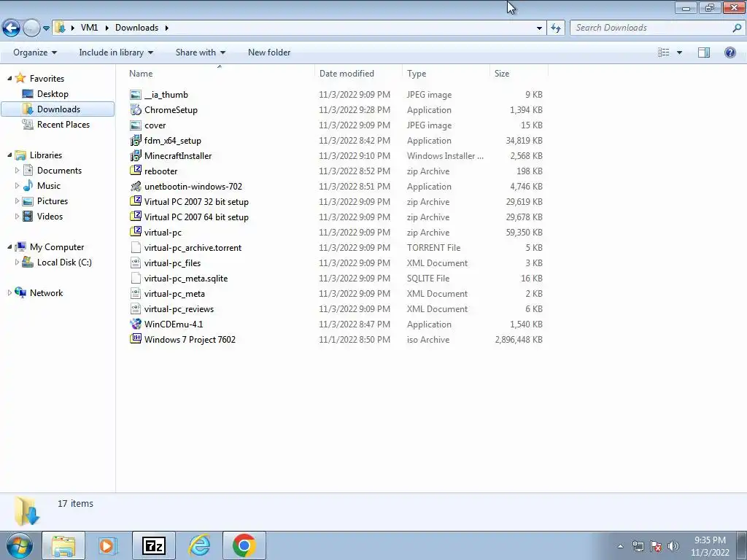Collapse the Libraries tree section

point(9,155)
